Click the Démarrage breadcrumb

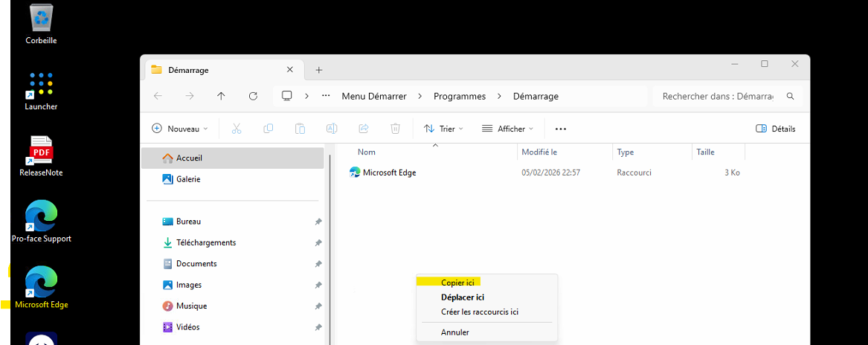(x=536, y=96)
